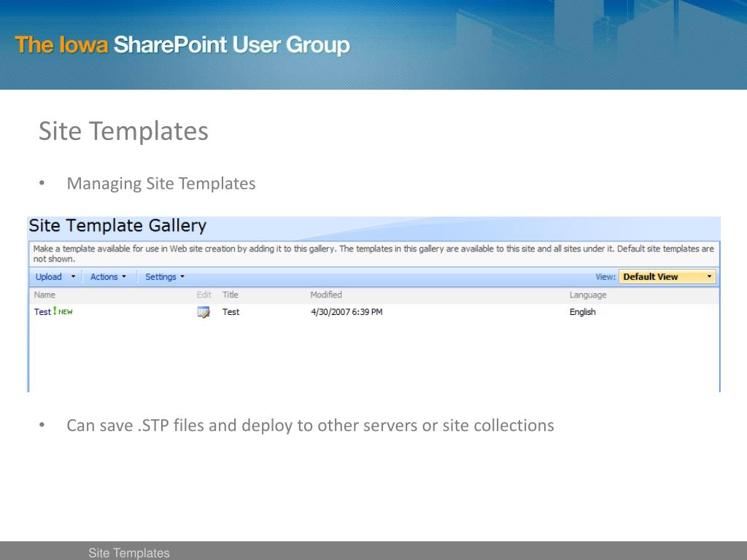
Task: Expand the Settings dropdown arrow
Action: tap(182, 276)
